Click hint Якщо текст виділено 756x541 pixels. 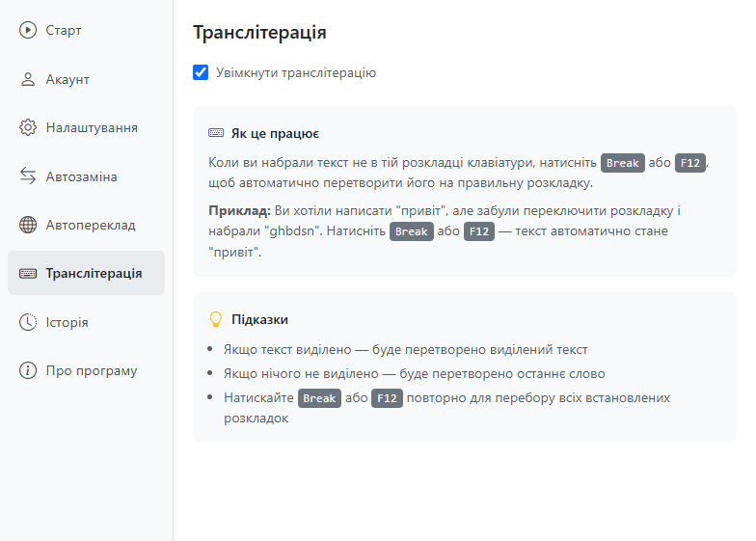pos(405,349)
